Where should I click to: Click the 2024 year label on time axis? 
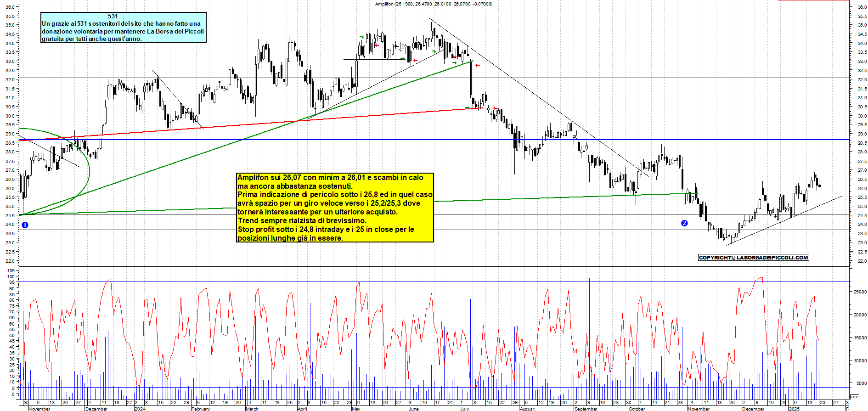coord(140,409)
